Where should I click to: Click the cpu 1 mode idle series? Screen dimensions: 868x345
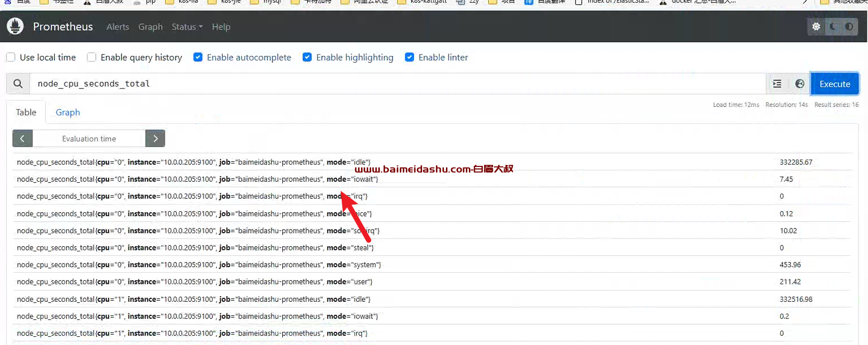432,299
